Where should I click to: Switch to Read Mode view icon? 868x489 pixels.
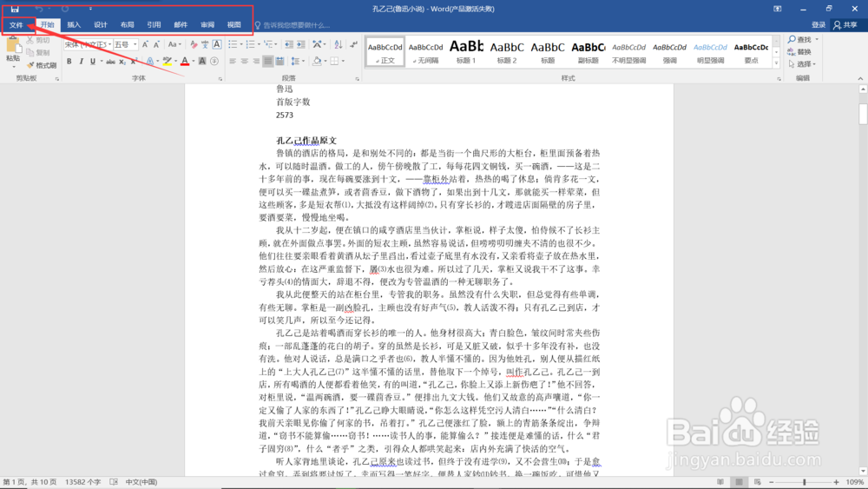(720, 482)
